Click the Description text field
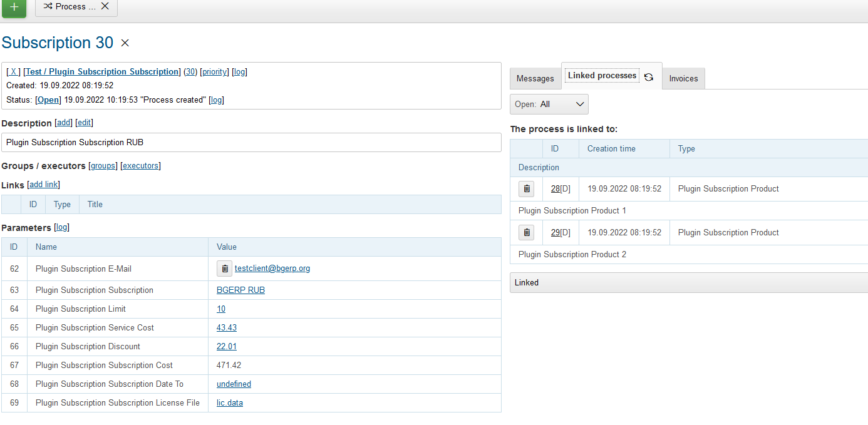The image size is (868, 425). coord(251,143)
